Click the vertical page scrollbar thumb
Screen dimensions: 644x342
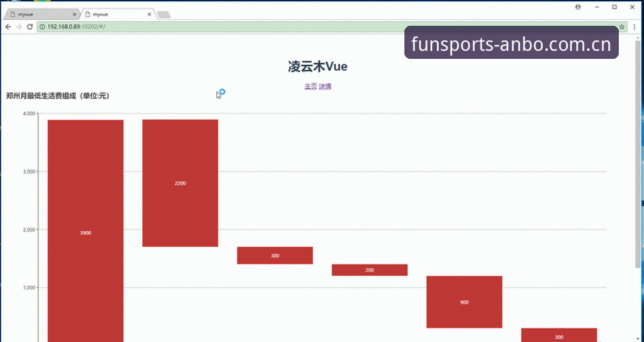coord(638,154)
